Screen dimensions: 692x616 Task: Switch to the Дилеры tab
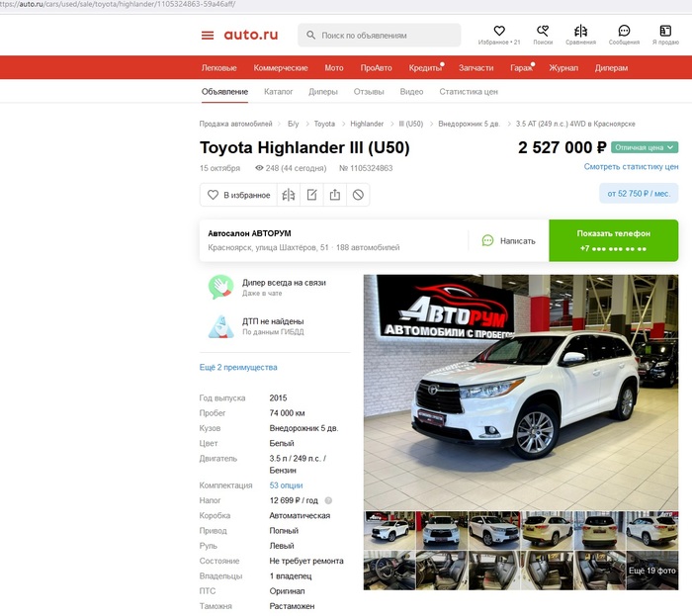pyautogui.click(x=323, y=92)
